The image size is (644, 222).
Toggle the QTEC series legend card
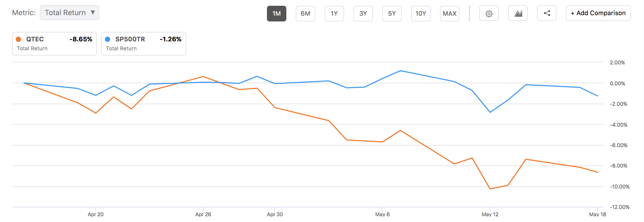(55, 44)
